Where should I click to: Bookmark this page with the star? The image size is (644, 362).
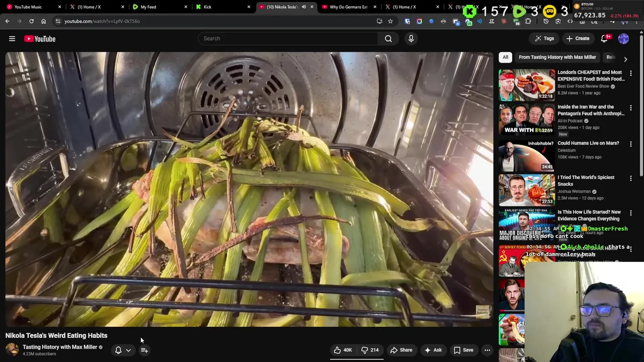(390, 21)
